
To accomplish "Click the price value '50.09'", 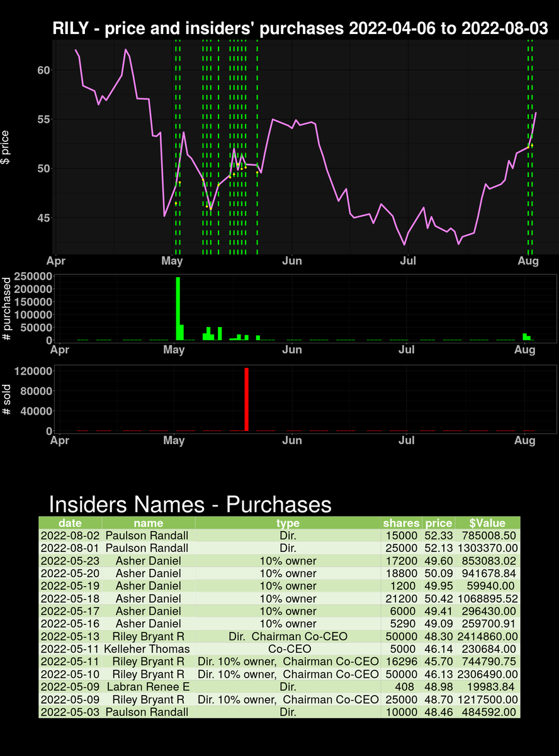I will coord(439,573).
